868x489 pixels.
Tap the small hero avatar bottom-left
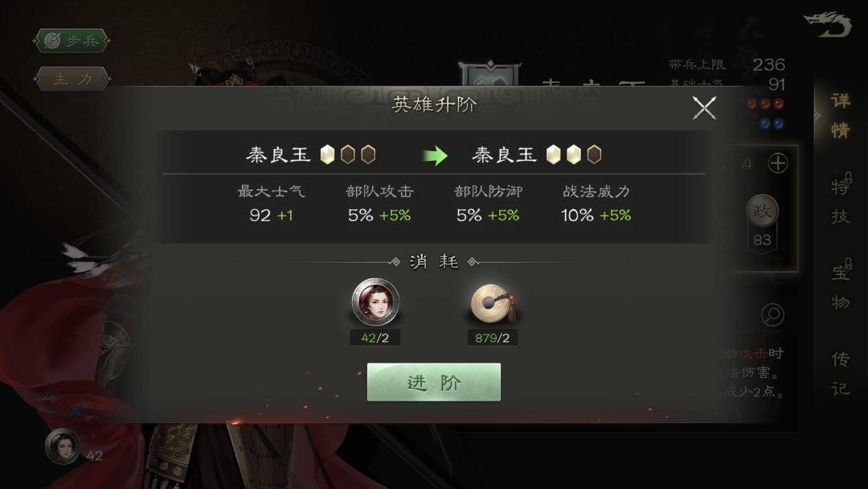tap(62, 446)
